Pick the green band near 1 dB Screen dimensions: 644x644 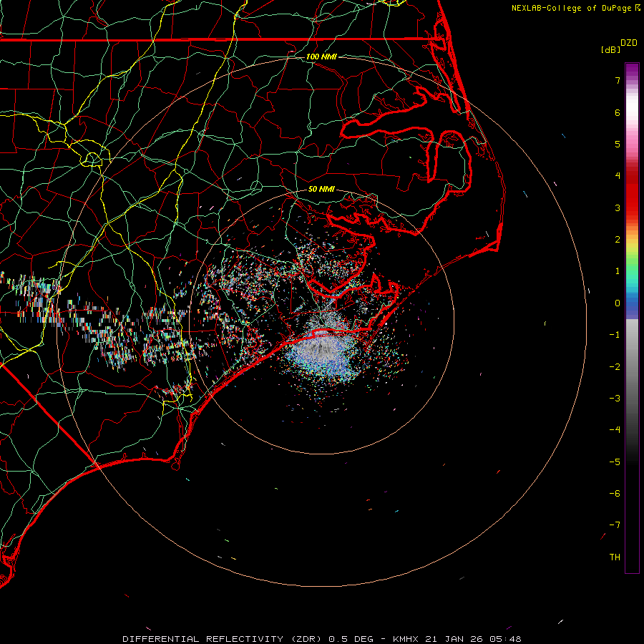pos(632,270)
